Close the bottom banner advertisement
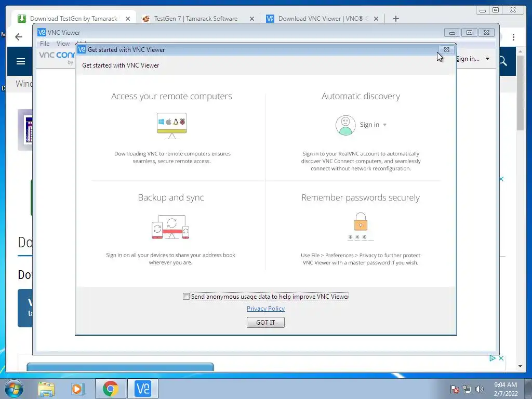This screenshot has width=532, height=399. pos(501,358)
